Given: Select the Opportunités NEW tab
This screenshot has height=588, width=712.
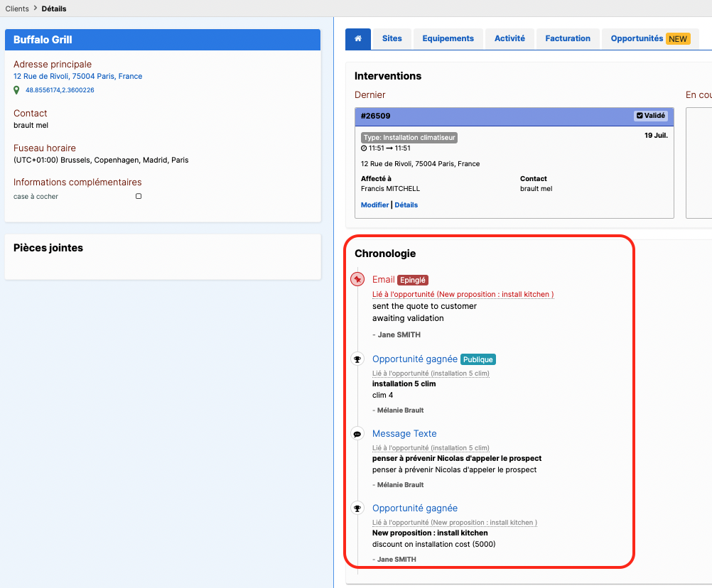Looking at the screenshot, I should click(x=650, y=38).
